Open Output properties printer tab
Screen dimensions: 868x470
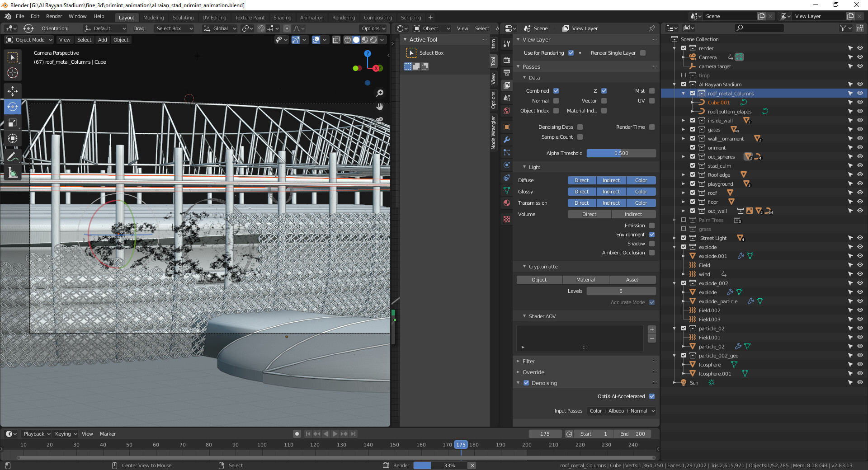point(507,73)
